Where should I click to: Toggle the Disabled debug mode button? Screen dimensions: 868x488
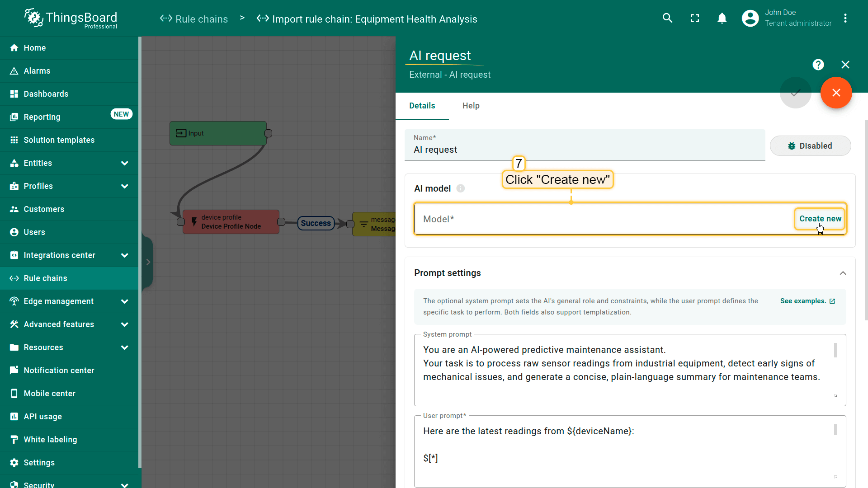tap(810, 146)
